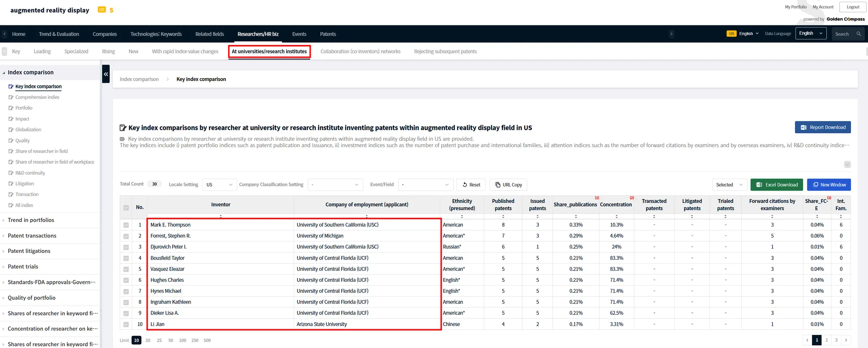The height and width of the screenshot is (348, 868).
Task: Uncheck row 1 Mark E. Thompson checkbox
Action: [126, 225]
